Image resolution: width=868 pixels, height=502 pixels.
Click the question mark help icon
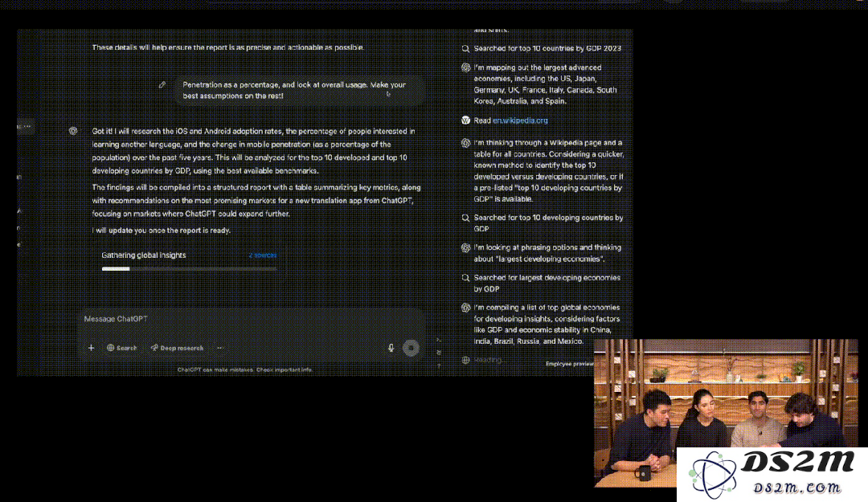tap(439, 365)
